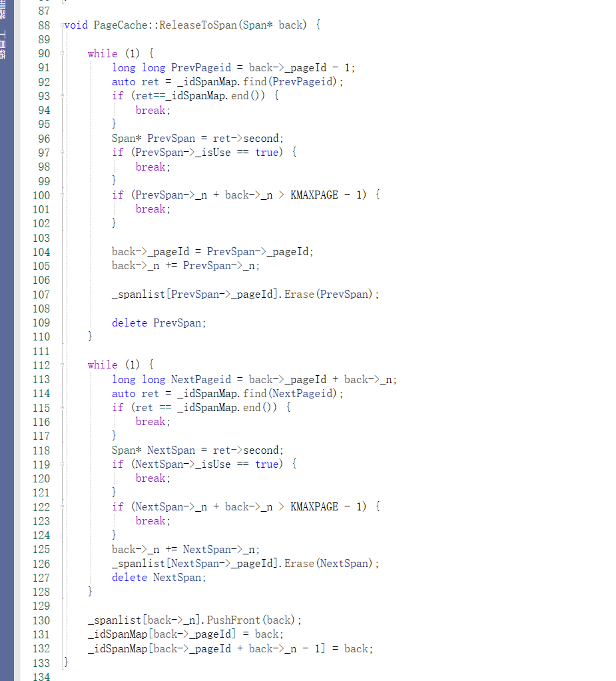
Task: Click 'delete' keyword on line 109
Action: tap(129, 323)
